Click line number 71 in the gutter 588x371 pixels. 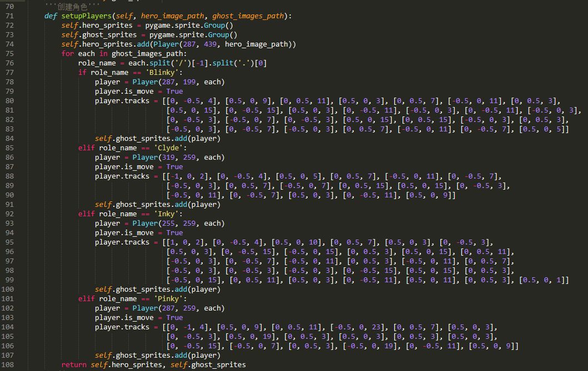(9, 16)
